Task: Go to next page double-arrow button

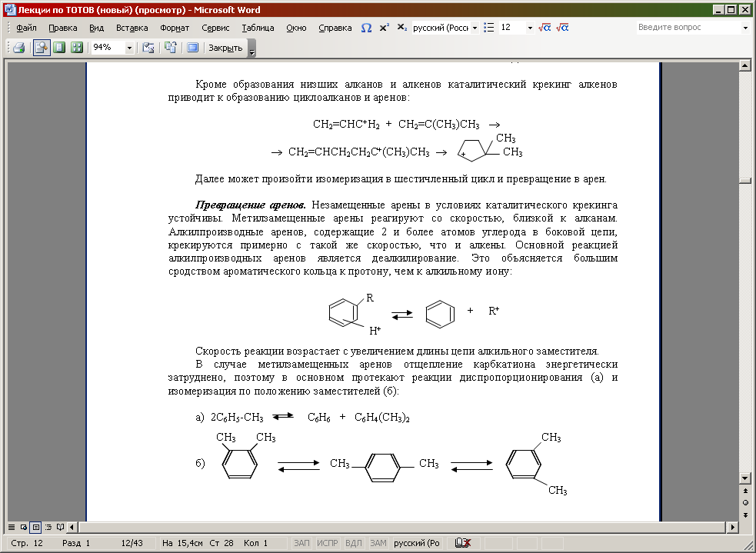Action: pyautogui.click(x=745, y=515)
